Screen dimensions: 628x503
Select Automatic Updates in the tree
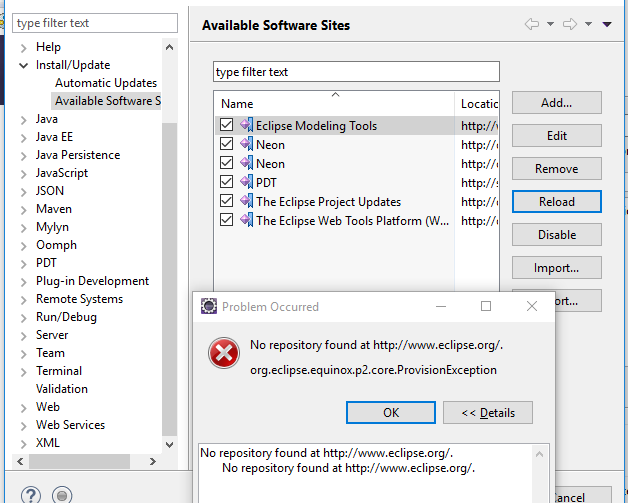coord(106,83)
